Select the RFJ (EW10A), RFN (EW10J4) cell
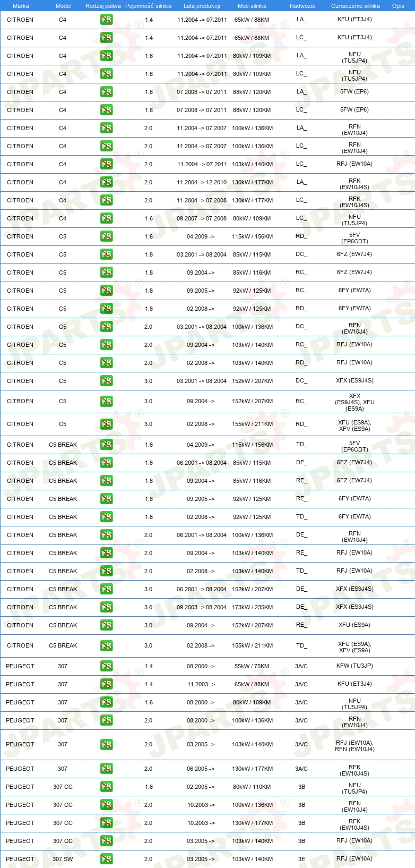The image size is (415, 868). (355, 746)
